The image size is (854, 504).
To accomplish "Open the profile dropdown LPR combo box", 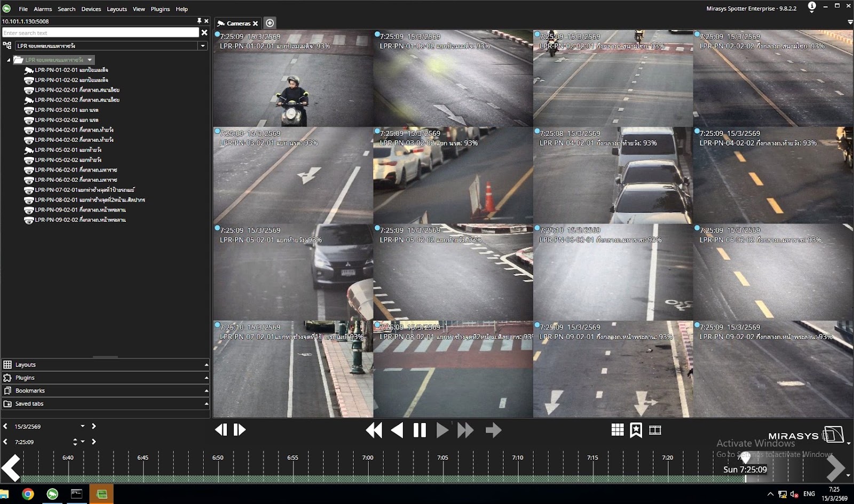I will point(111,46).
